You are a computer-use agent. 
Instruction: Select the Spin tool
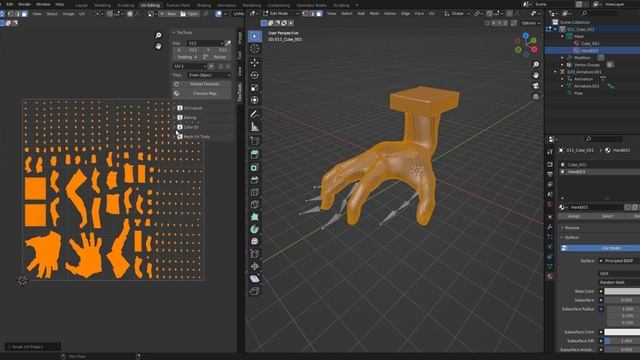(255, 229)
